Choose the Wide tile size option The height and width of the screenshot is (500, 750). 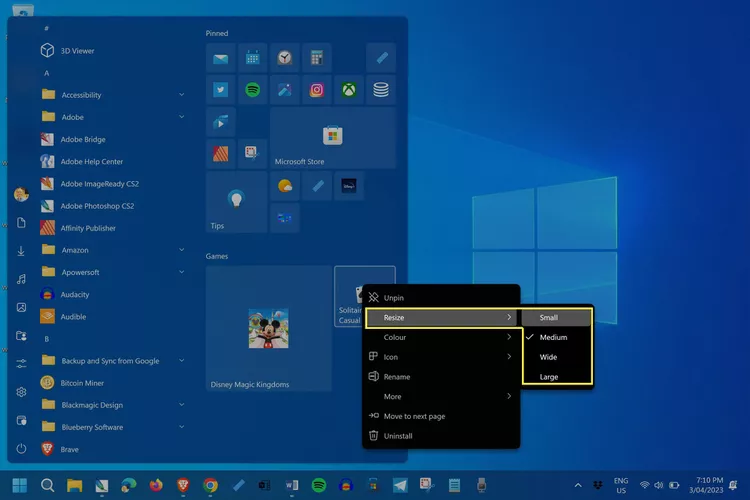click(x=557, y=357)
